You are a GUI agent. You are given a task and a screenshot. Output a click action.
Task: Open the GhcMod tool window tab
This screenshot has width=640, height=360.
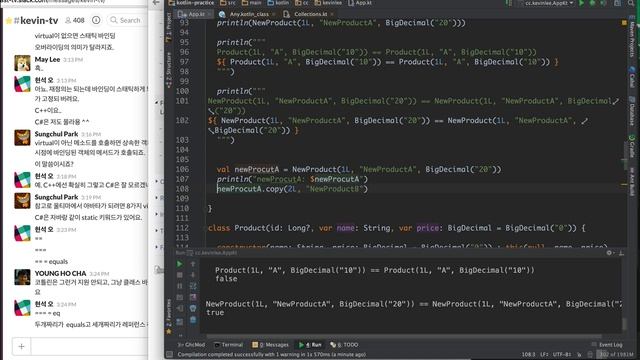(191, 345)
